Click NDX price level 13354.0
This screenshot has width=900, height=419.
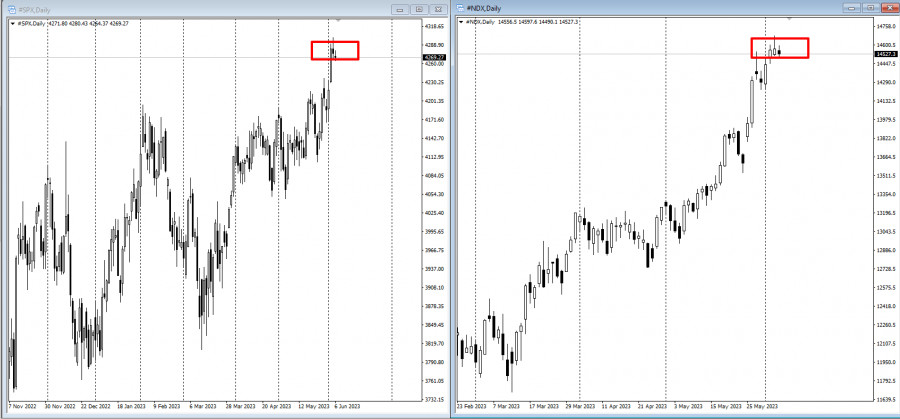[887, 194]
